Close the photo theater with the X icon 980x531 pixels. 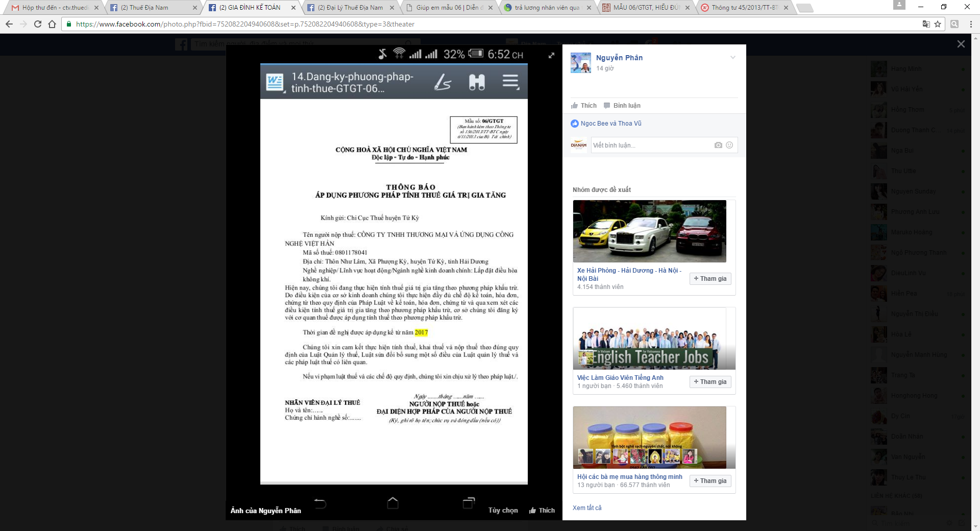point(961,44)
